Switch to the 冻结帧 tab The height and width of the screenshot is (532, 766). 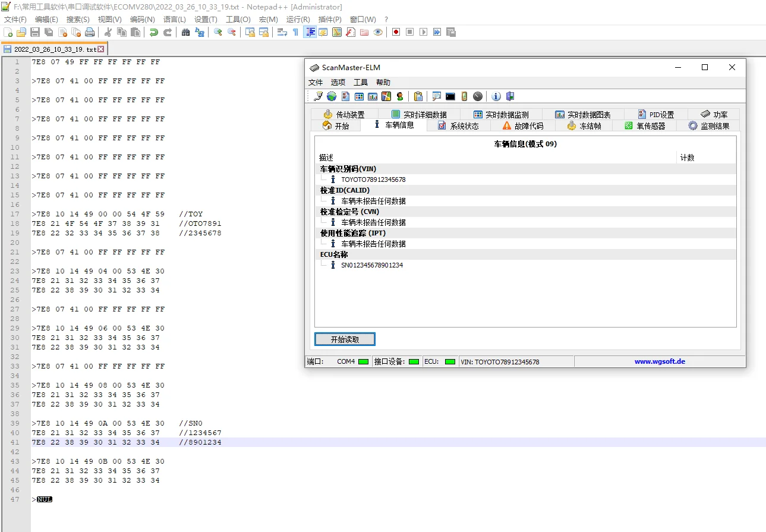[585, 126]
